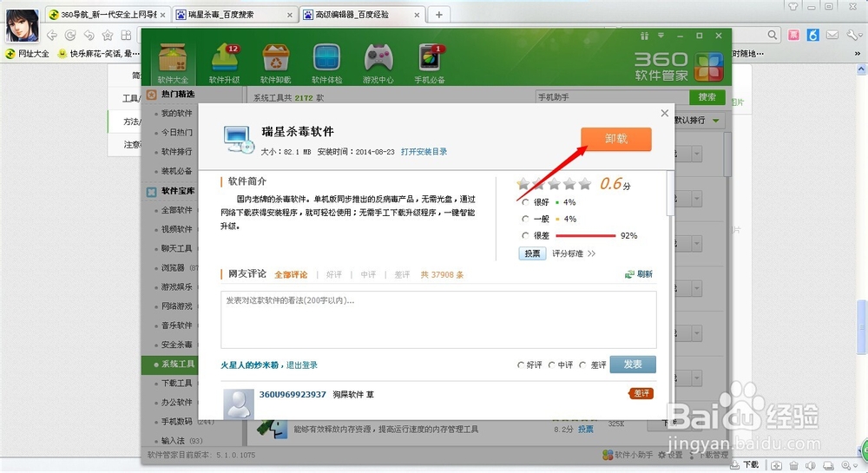Click the comment text area
The image size is (868, 473).
coord(438,319)
